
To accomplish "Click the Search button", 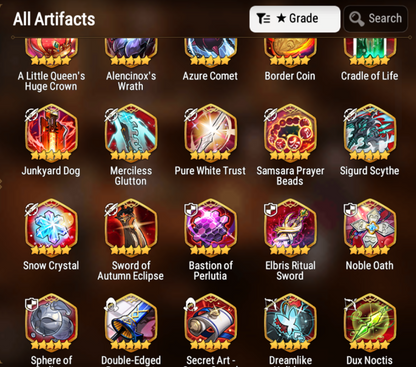I will coord(376,19).
